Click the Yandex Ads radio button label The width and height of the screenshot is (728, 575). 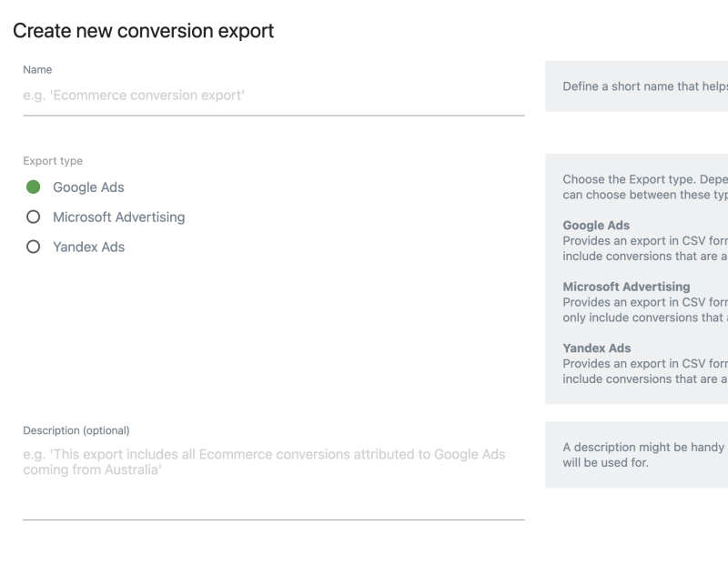86,247
